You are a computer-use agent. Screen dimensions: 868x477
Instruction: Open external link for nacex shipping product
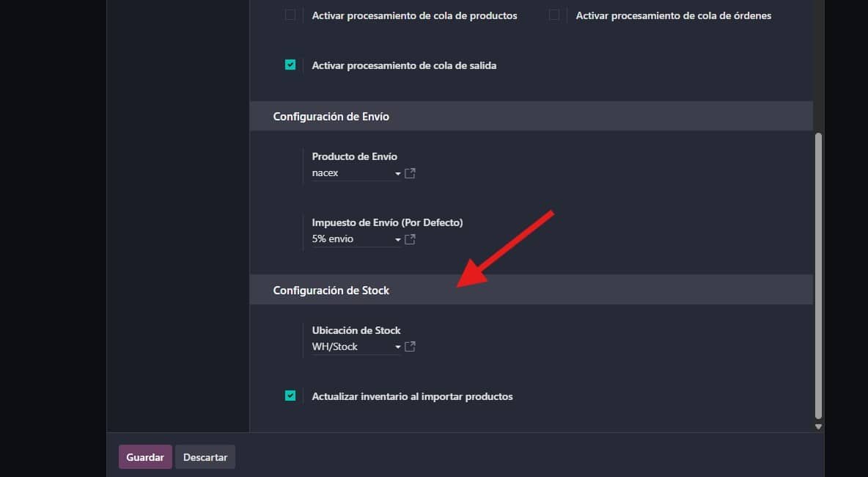(411, 174)
